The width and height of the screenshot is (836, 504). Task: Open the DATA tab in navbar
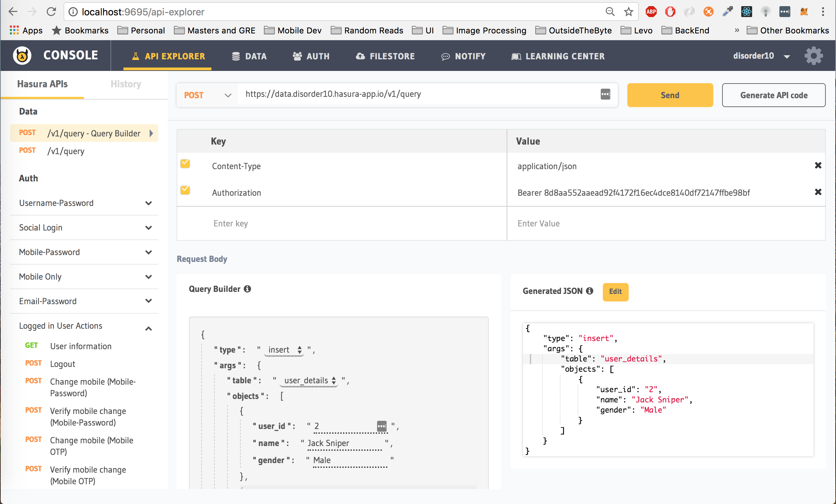click(249, 56)
